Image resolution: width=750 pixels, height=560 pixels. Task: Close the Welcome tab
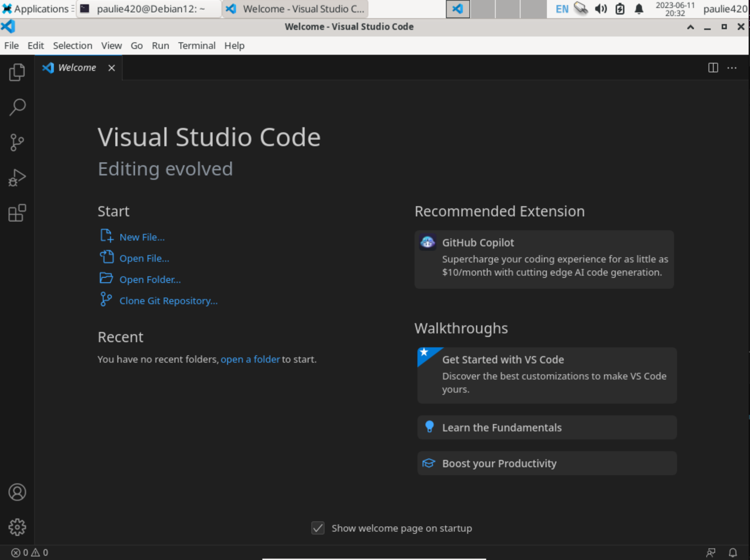tap(112, 68)
